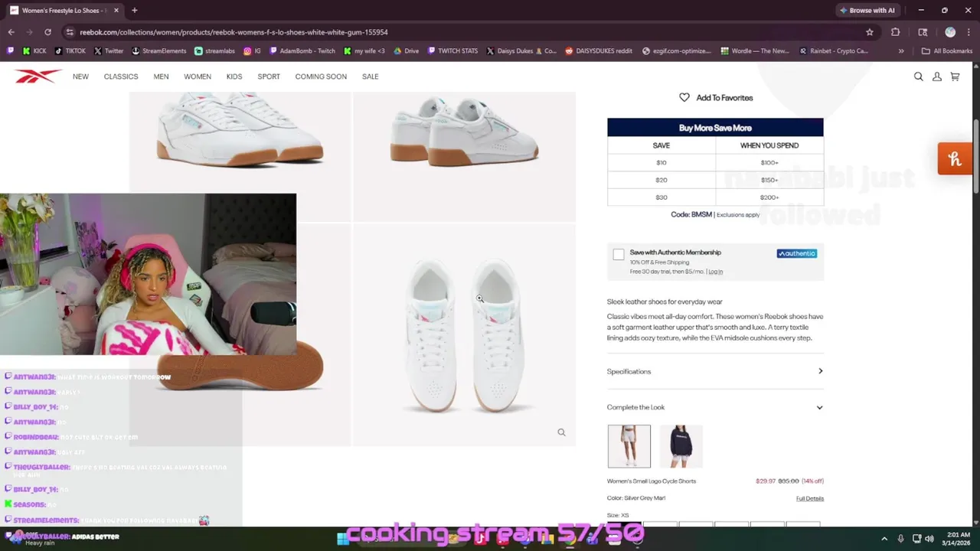Click the Log In link

[715, 272]
